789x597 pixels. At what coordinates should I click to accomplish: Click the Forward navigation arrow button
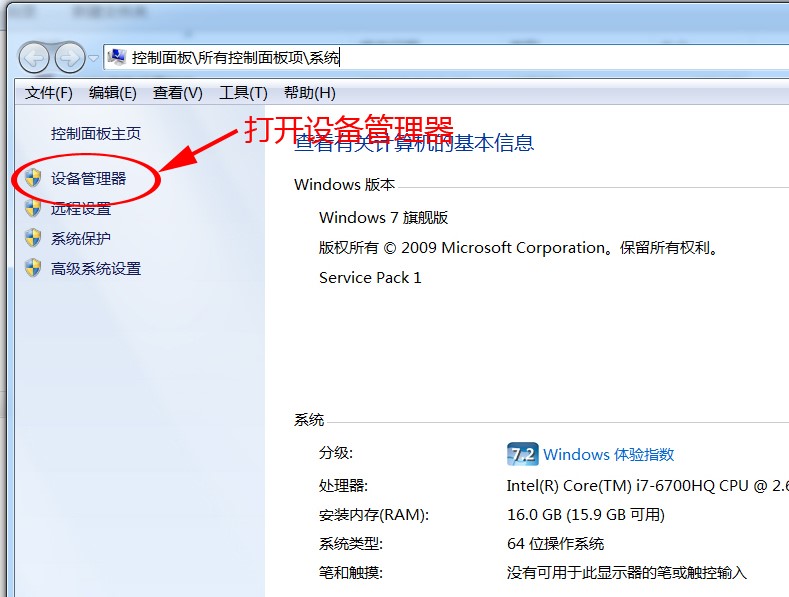pyautogui.click(x=69, y=57)
